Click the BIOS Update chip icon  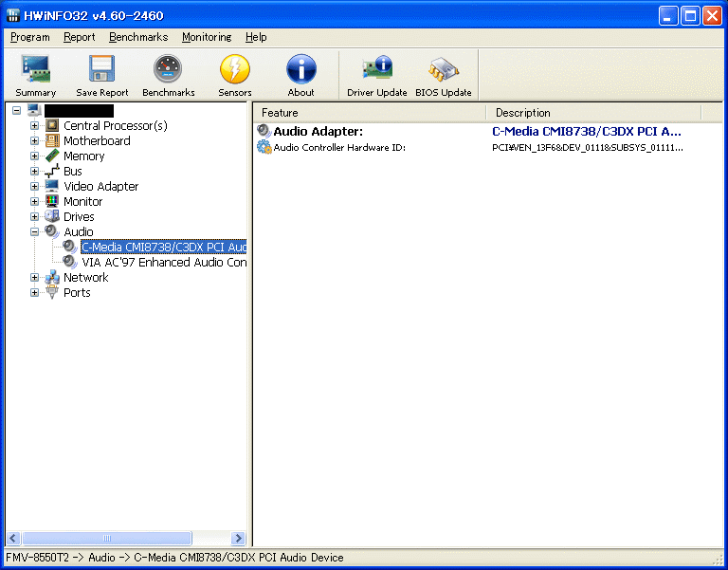coord(443,70)
